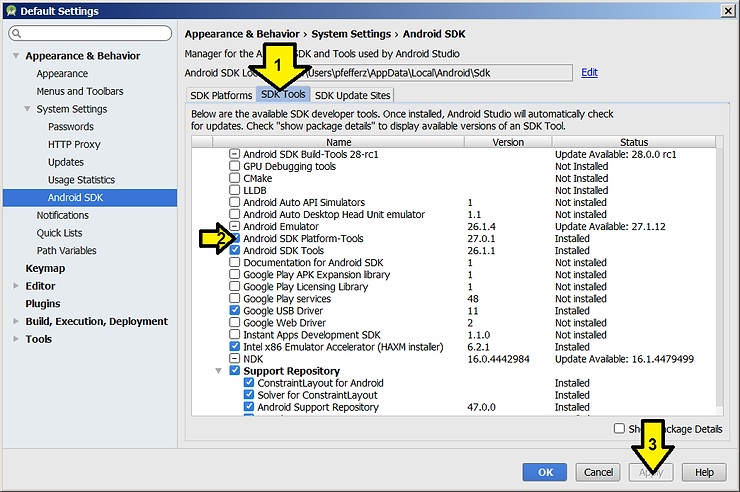Collapse Appearance & Behavior tree node
740x492 pixels.
pyautogui.click(x=16, y=56)
